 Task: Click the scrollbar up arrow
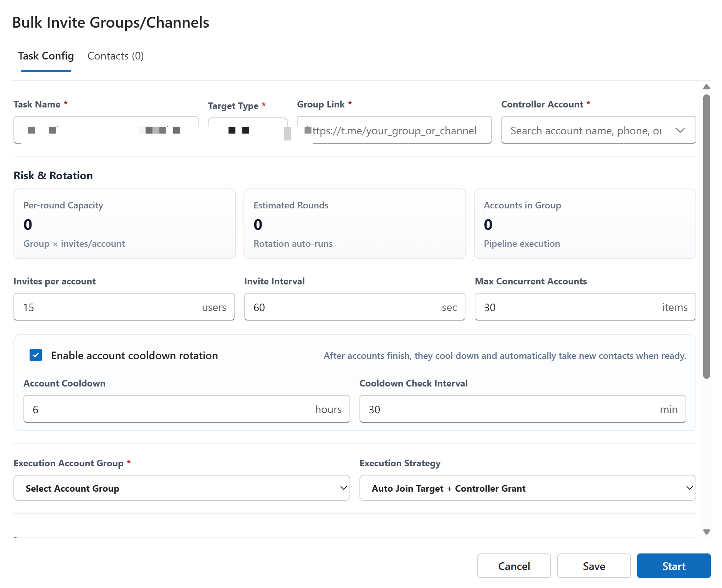point(706,87)
